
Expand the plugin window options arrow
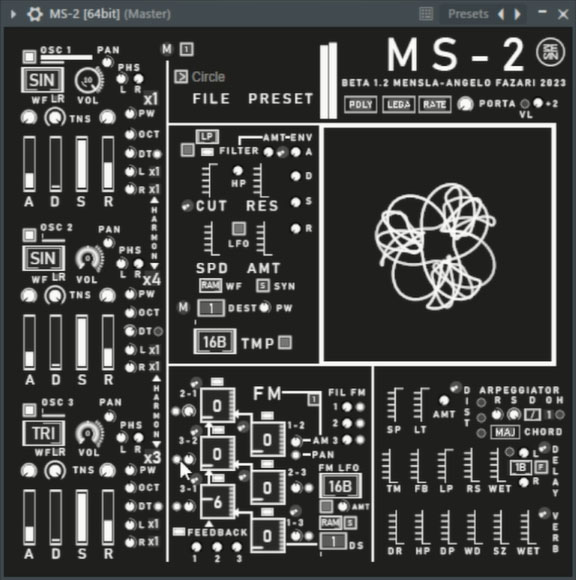[13, 14]
